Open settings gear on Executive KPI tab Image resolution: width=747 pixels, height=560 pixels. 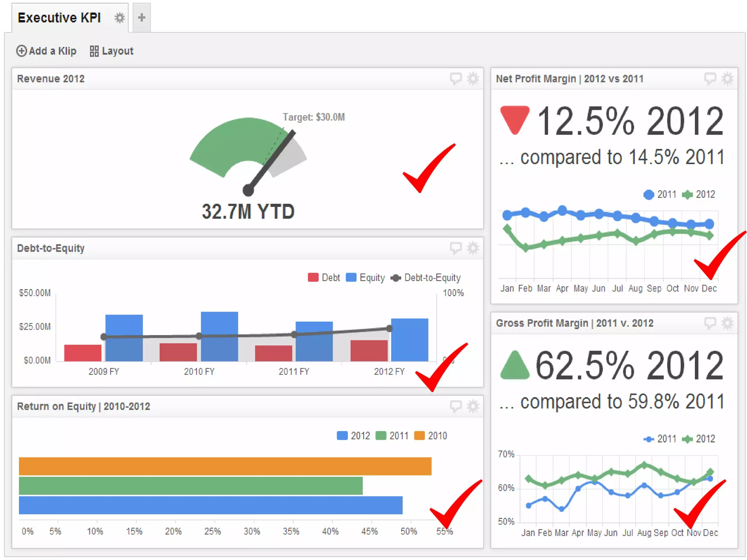pyautogui.click(x=119, y=17)
